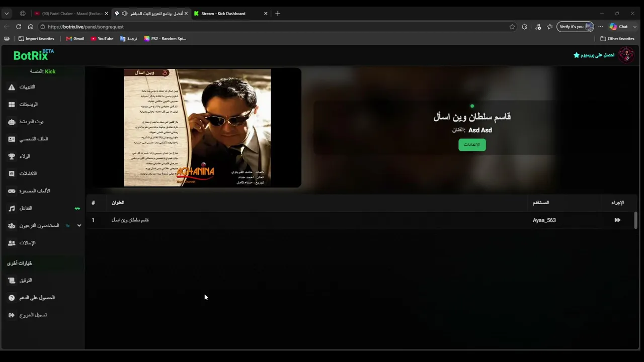Select the song title in queue row 1

tap(130, 220)
